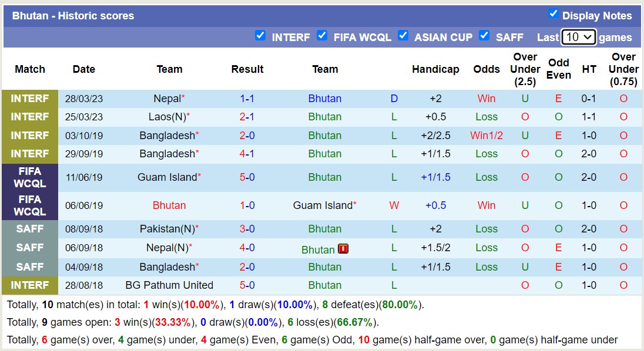Click Bangladesh* in the 03/10/19 row

tap(169, 135)
